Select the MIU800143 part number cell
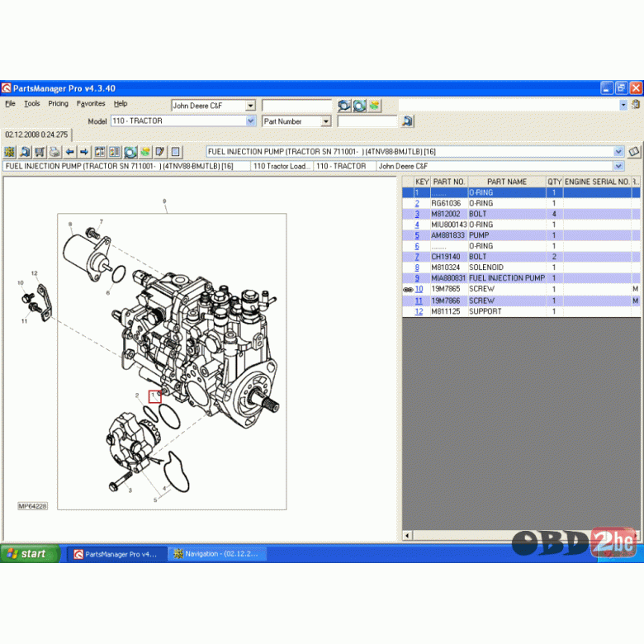 tap(449, 225)
